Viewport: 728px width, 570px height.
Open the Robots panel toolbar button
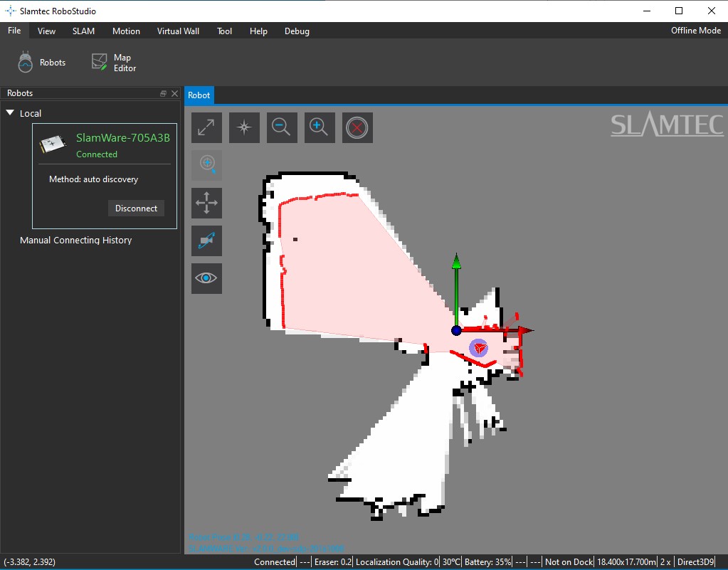[x=41, y=62]
